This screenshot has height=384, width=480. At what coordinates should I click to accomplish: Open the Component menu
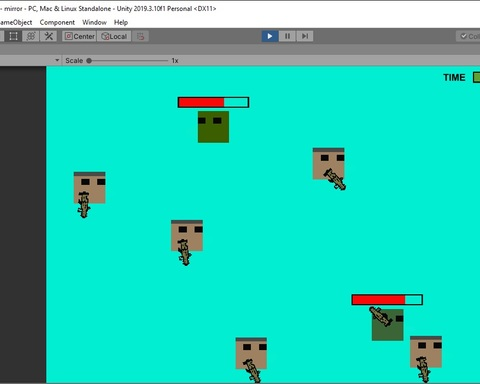(57, 22)
